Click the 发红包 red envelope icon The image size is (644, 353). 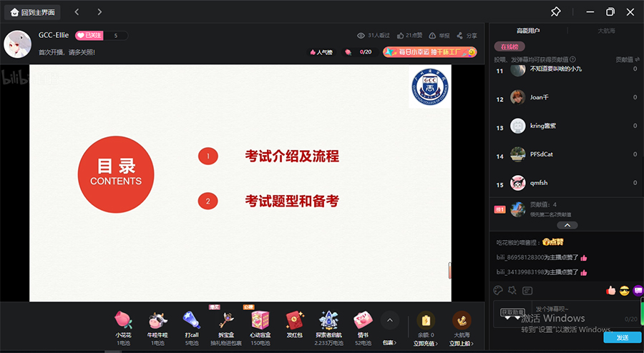point(295,320)
